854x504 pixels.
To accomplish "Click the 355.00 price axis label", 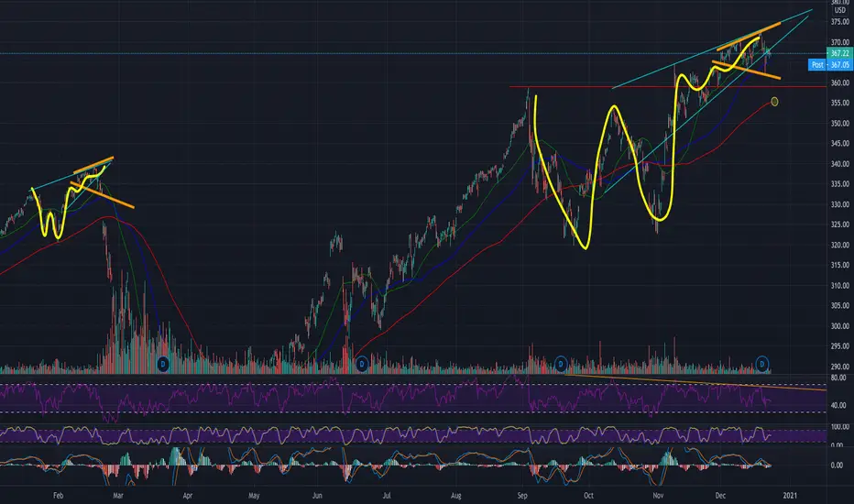I will (840, 103).
